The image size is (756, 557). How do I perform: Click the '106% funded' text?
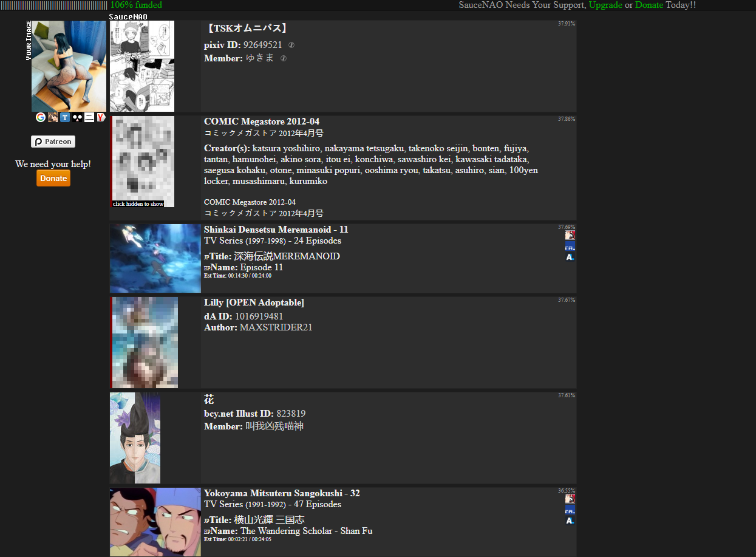pyautogui.click(x=136, y=5)
